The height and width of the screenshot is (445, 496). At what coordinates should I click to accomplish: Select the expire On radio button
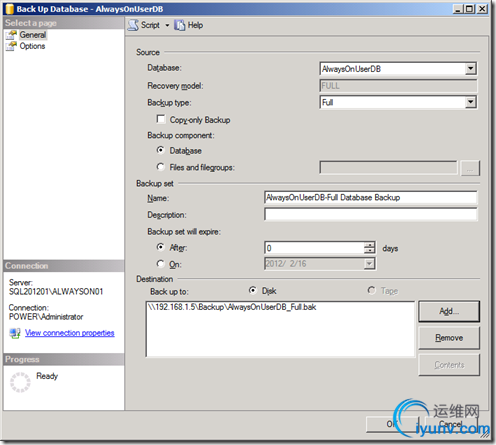click(x=161, y=264)
